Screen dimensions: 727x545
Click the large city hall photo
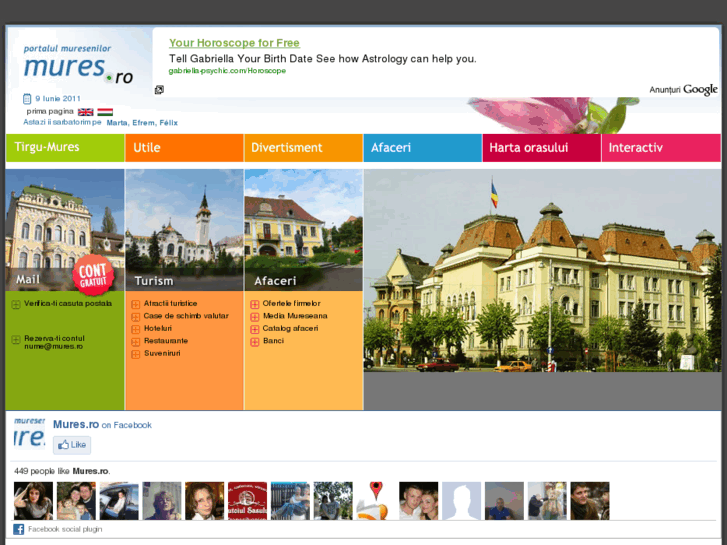click(x=542, y=270)
